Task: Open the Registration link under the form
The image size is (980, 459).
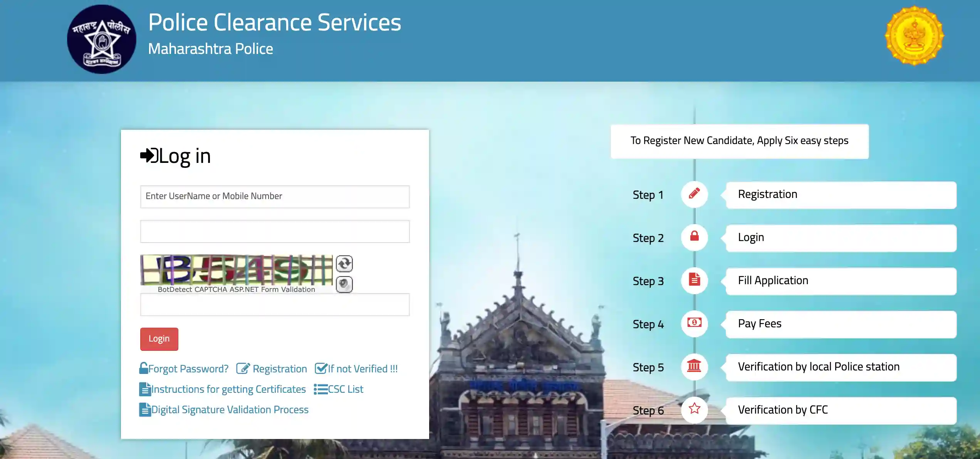Action: (280, 369)
